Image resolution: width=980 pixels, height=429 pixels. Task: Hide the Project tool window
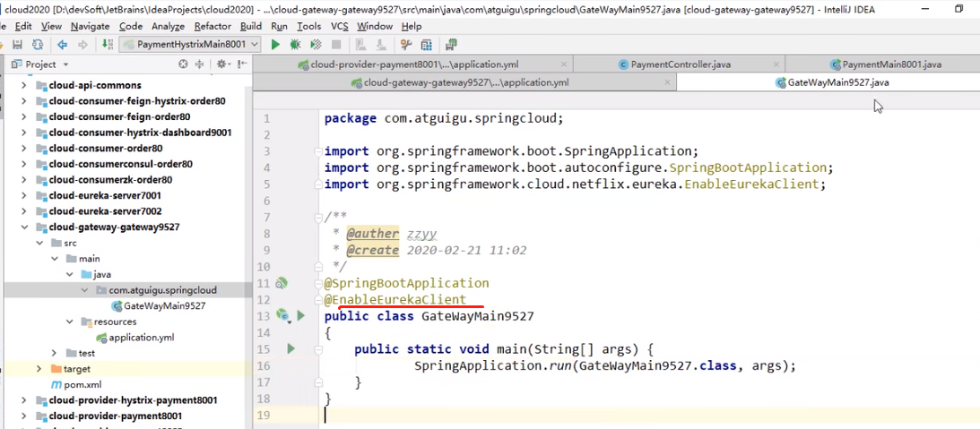coord(243,64)
